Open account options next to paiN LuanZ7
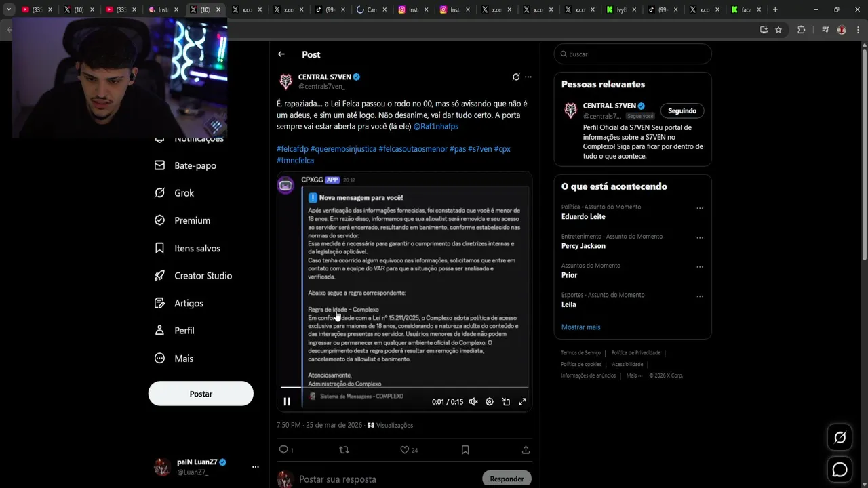The image size is (868, 488). [256, 467]
